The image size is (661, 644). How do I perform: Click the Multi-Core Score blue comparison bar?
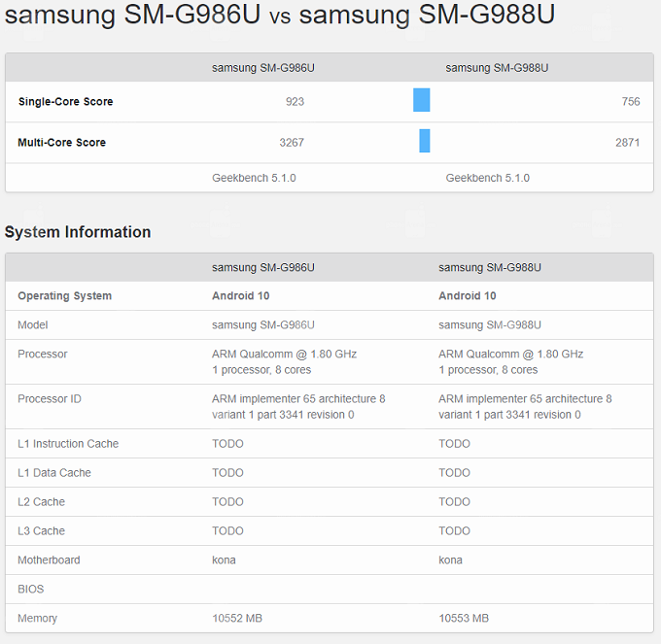click(x=425, y=141)
